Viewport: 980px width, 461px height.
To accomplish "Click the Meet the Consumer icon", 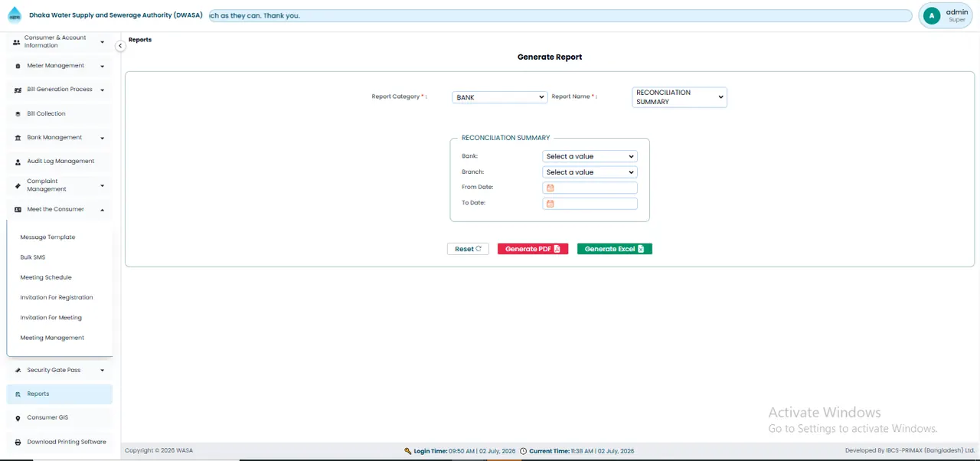I will point(18,210).
